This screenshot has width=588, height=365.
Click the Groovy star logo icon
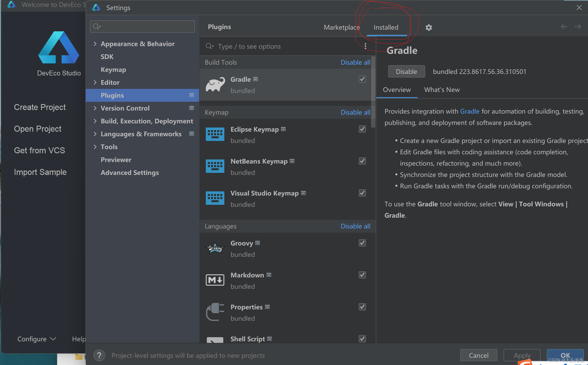click(215, 248)
